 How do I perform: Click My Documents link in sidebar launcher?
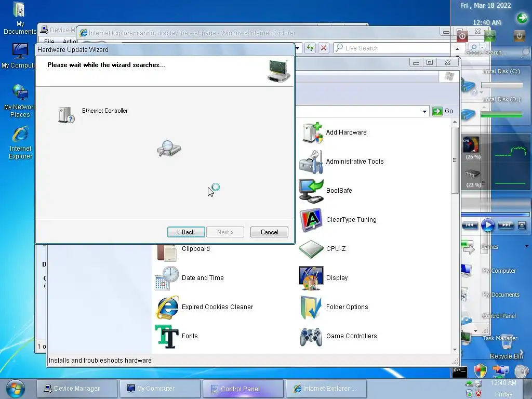pos(501,295)
